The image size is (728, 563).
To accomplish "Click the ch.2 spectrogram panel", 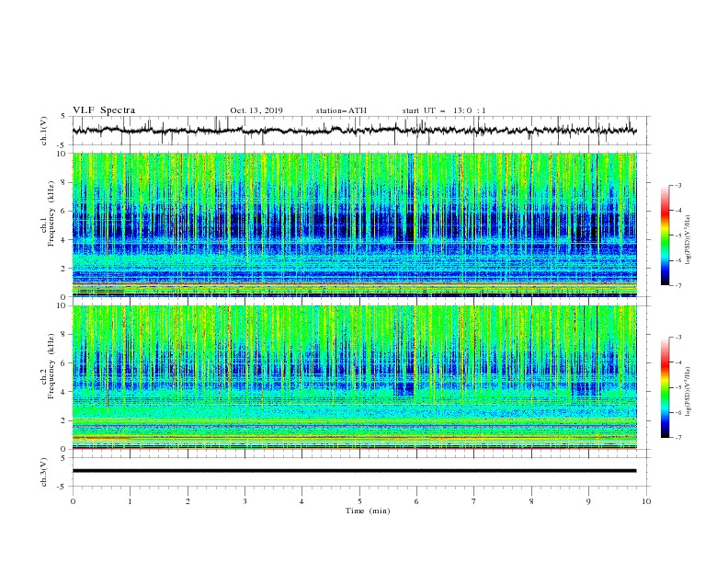I will click(x=355, y=377).
